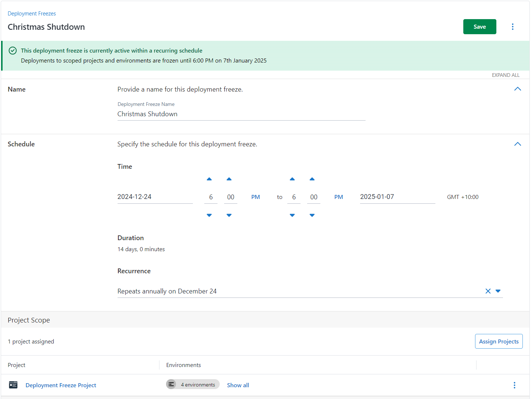The width and height of the screenshot is (532, 399).
Task: Increase the start hour with the up arrow
Action: [209, 179]
